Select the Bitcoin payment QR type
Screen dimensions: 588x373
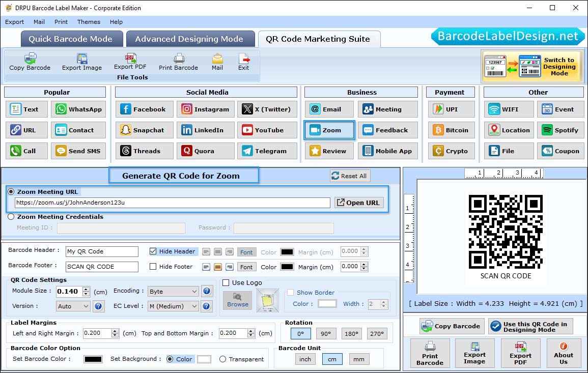(452, 130)
